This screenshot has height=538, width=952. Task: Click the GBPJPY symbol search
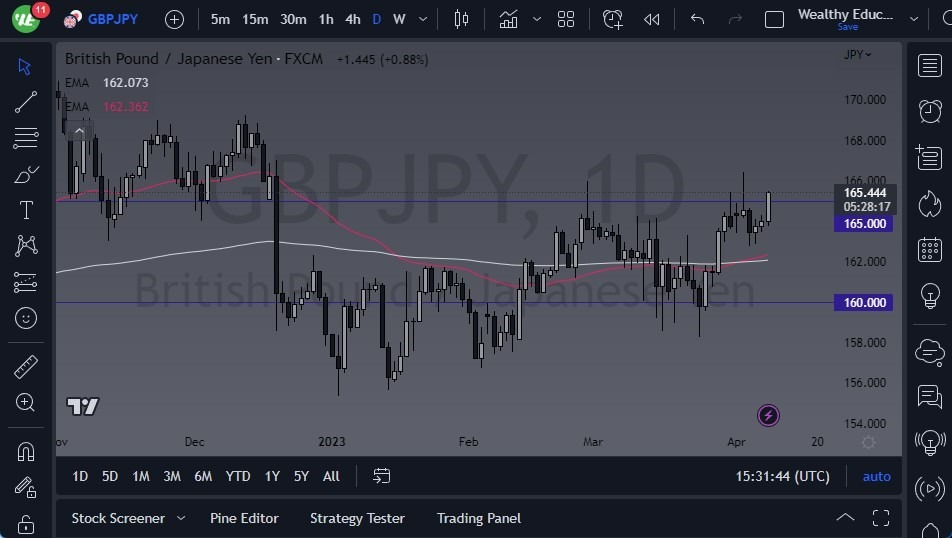[x=113, y=19]
